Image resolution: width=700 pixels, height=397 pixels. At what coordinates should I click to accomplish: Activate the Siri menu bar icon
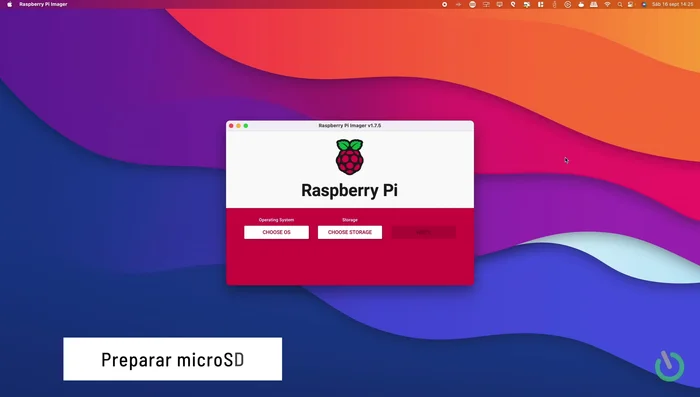644,4
